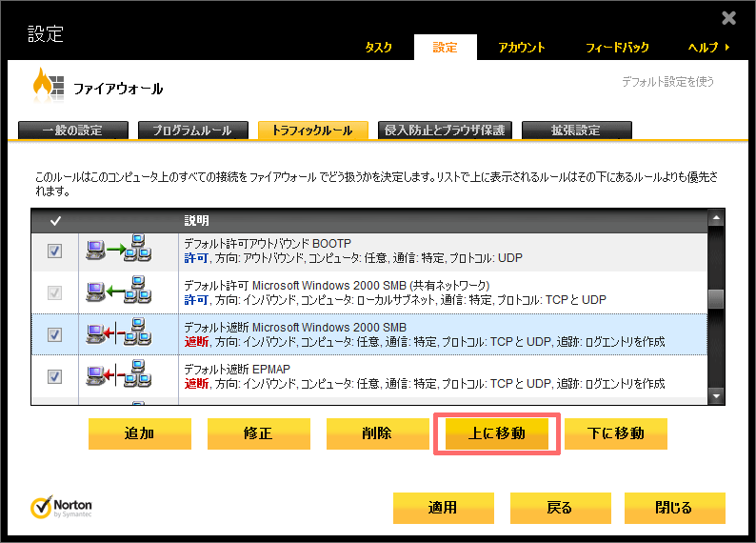Toggle the block EPMAP rule checkbox
This screenshot has width=756, height=543.
coord(55,376)
